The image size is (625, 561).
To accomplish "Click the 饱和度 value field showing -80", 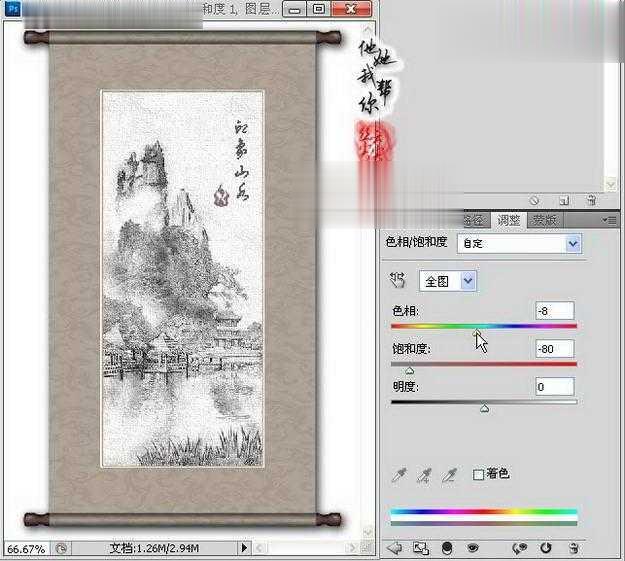I will pyautogui.click(x=555, y=349).
